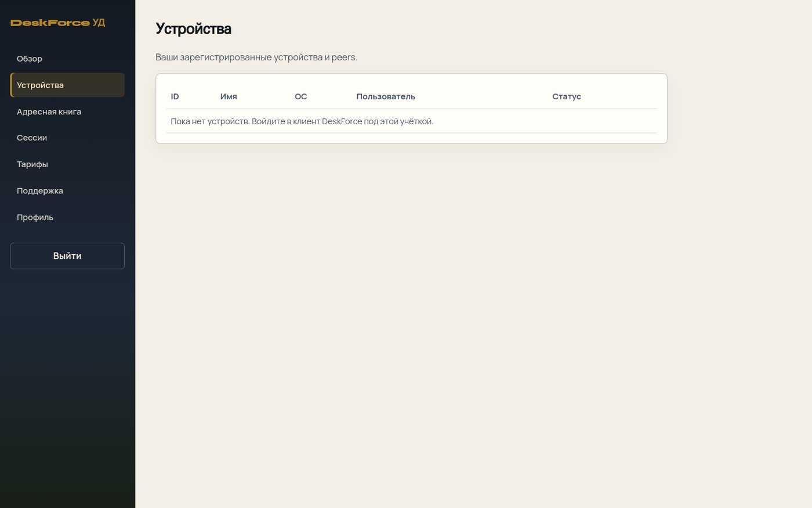This screenshot has width=812, height=508.
Task: Open Поддержка from the sidebar
Action: pos(67,191)
